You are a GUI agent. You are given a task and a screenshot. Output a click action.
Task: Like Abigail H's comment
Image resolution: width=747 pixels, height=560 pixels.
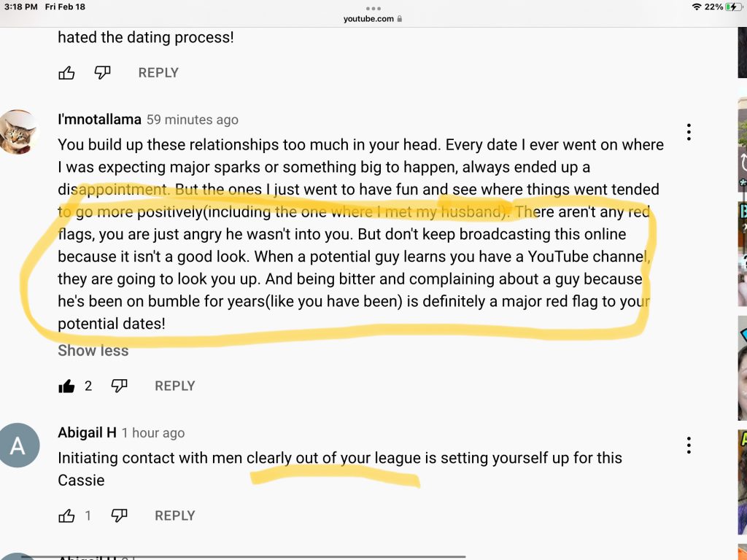(x=66, y=516)
